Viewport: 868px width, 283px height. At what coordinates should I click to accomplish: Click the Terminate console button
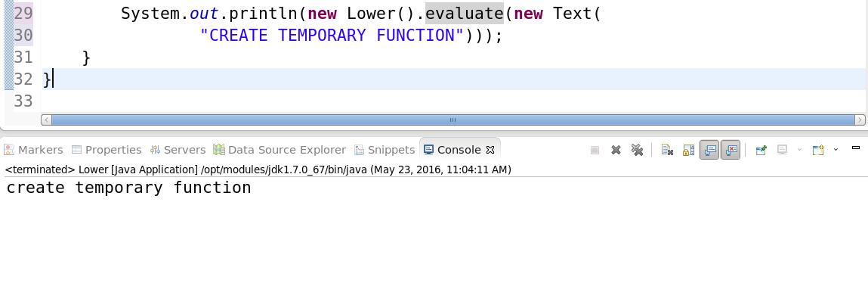[x=595, y=150]
